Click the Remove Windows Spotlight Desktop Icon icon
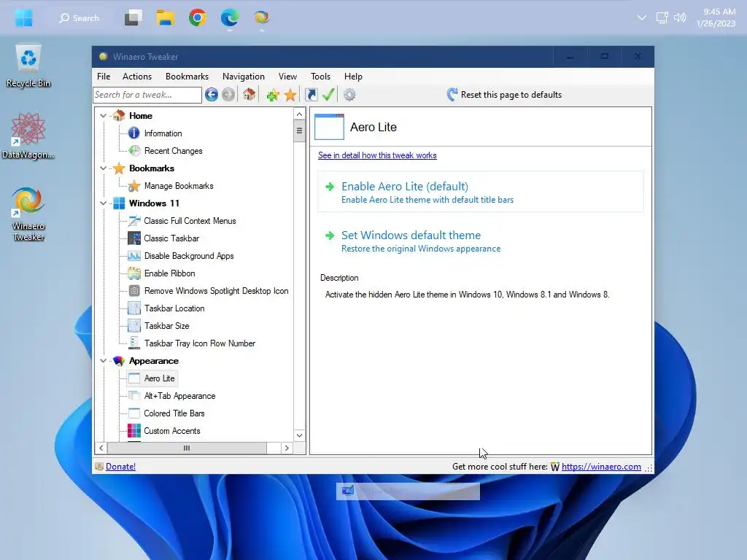The height and width of the screenshot is (560, 747). (134, 291)
